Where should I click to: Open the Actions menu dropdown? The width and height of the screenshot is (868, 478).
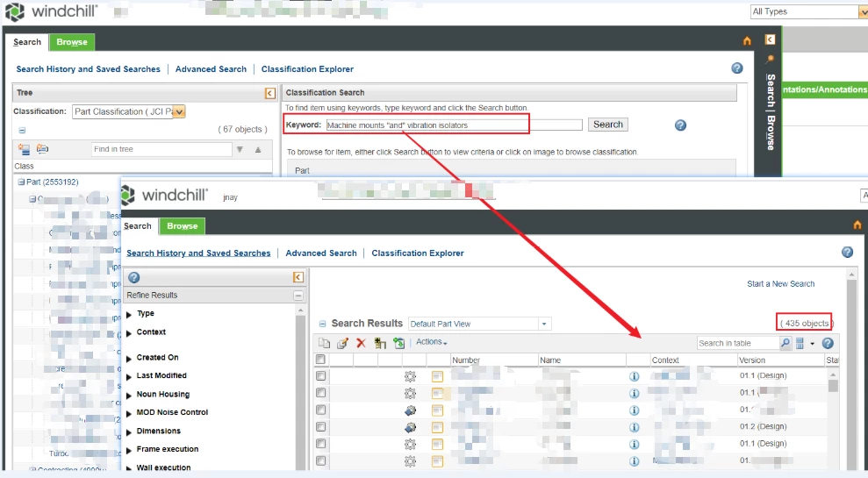(x=432, y=342)
